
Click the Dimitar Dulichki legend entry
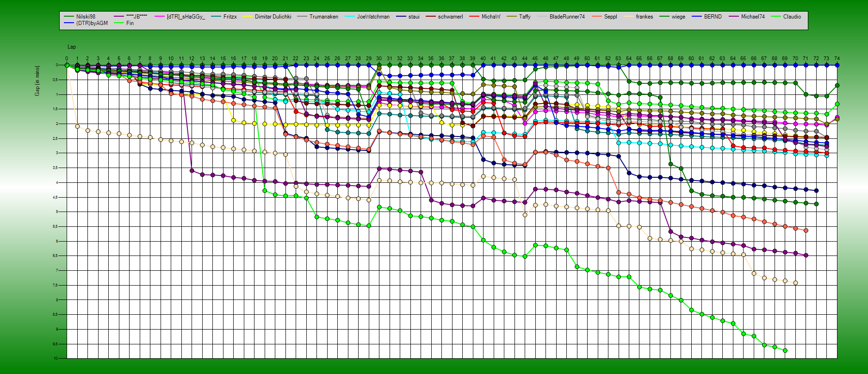click(x=273, y=17)
